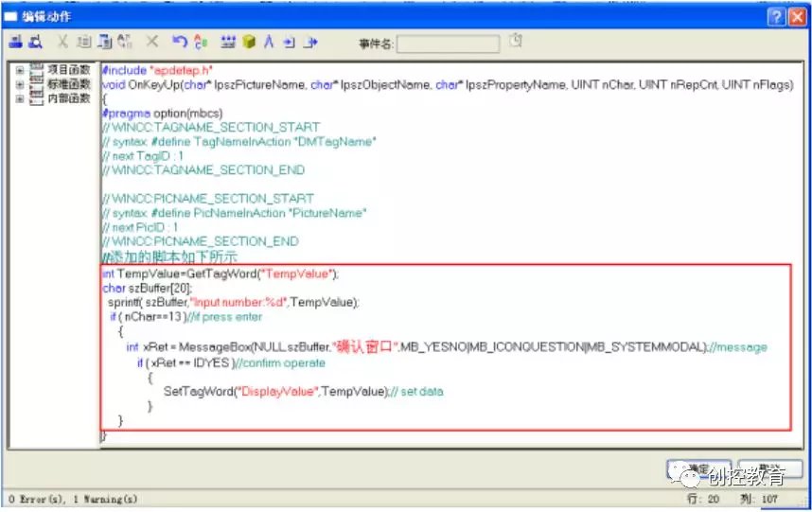Expand the 标准函数 tree node
The height and width of the screenshot is (512, 812).
pyautogui.click(x=20, y=84)
